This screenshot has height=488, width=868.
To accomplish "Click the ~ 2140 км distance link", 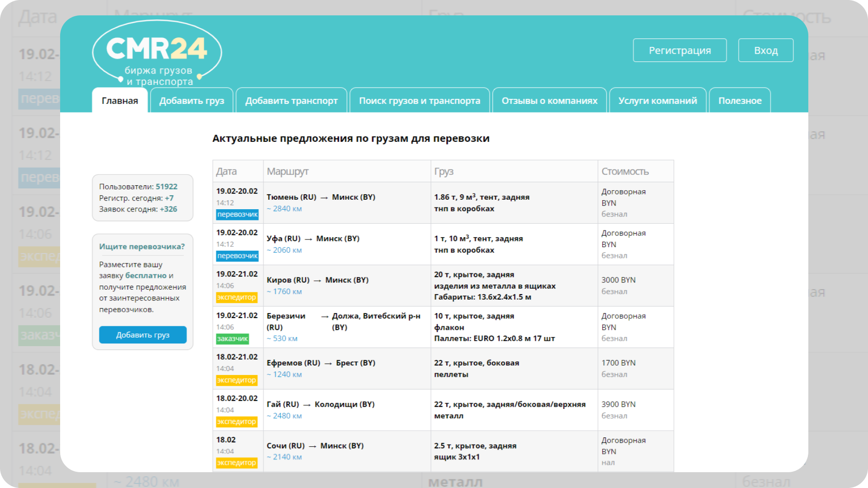I will [284, 457].
